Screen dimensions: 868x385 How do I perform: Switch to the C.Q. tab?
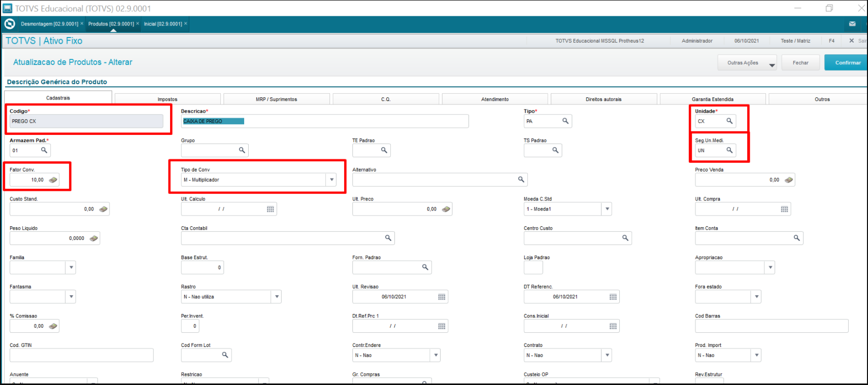coord(386,99)
